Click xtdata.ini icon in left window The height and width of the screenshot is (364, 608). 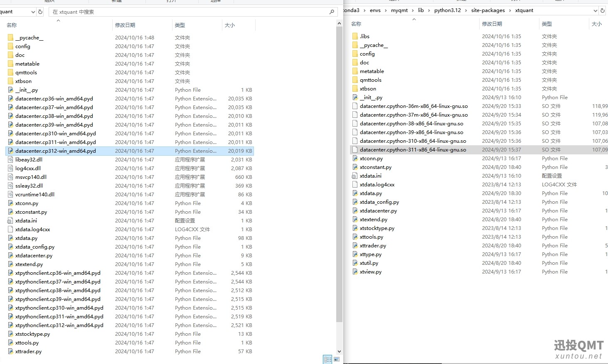click(x=10, y=220)
